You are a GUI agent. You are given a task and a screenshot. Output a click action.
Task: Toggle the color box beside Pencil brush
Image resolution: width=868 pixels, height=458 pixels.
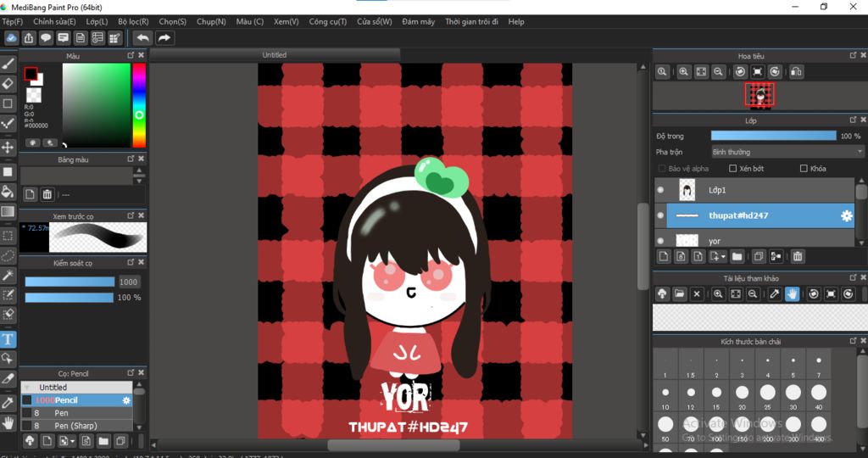coord(26,399)
